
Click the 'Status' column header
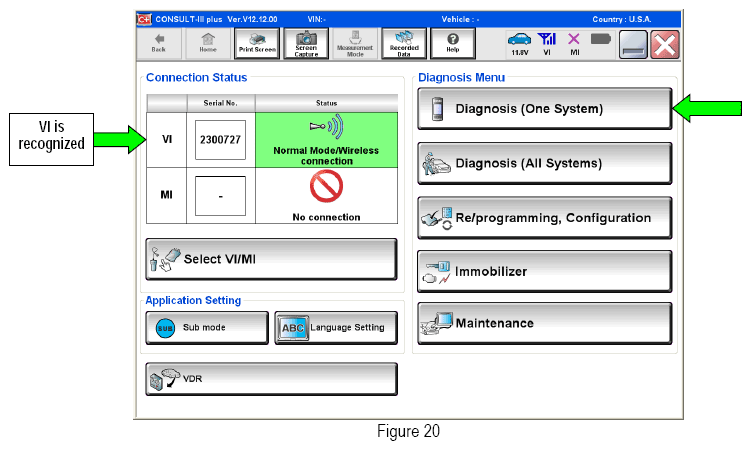coord(326,103)
